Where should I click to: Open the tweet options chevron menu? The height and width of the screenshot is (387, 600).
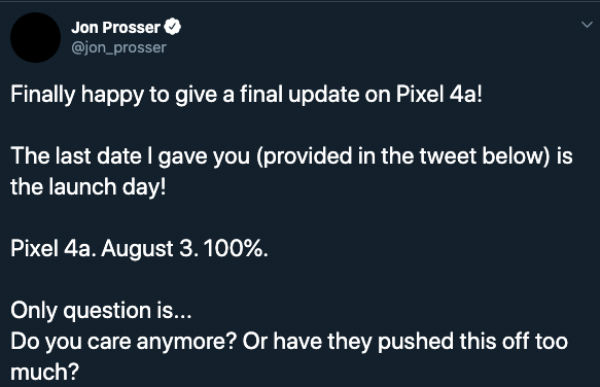coord(587,25)
